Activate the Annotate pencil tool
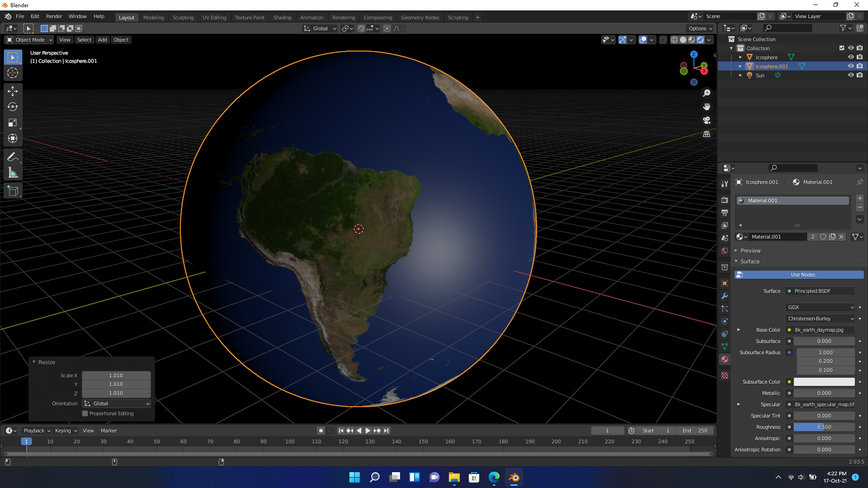This screenshot has height=488, width=868. click(13, 157)
